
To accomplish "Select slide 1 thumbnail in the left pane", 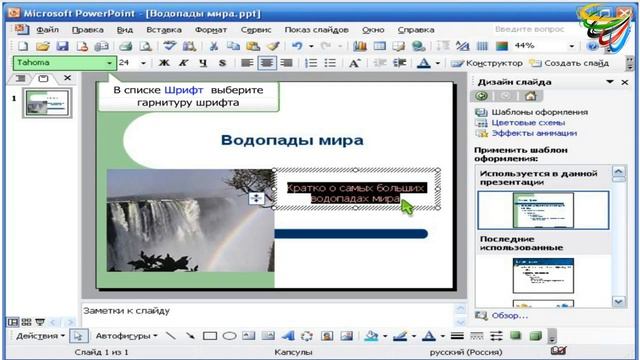I will (x=47, y=102).
